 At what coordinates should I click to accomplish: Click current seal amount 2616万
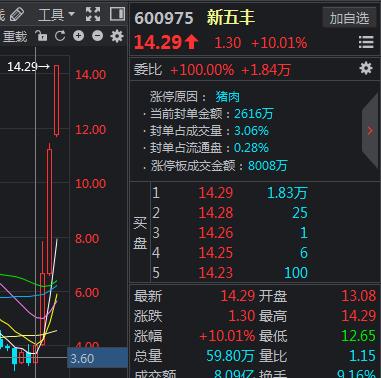coord(253,114)
